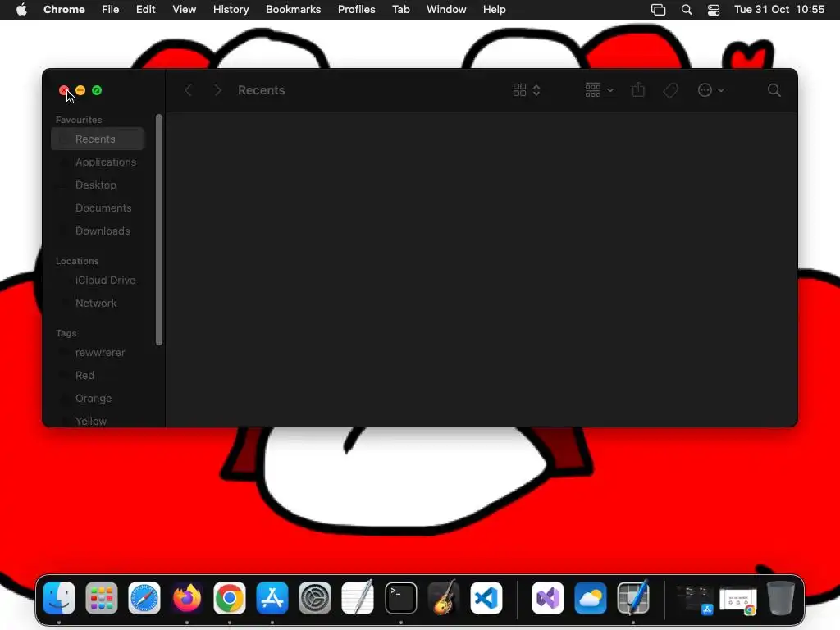Open Applications in Finder sidebar
840x630 pixels.
click(98, 162)
